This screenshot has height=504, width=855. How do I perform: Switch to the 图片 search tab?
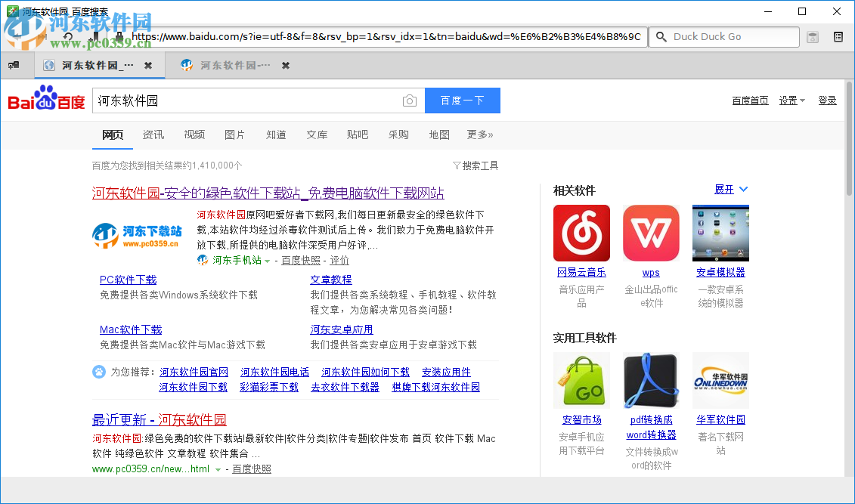[235, 135]
